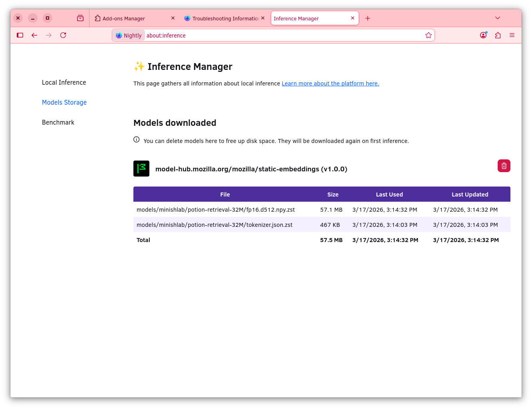Click the static-embeddings model logo icon
The height and width of the screenshot is (409, 532).
[x=141, y=169]
